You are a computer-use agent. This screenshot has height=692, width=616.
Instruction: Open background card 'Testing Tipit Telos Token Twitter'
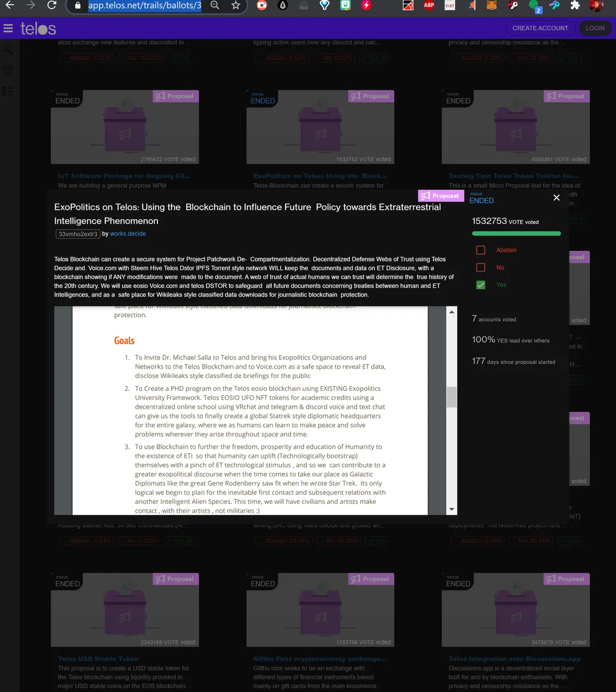pyautogui.click(x=514, y=176)
